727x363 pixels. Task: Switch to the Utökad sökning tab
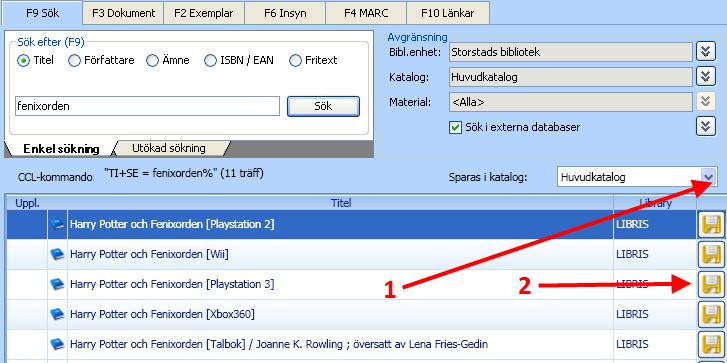click(169, 148)
